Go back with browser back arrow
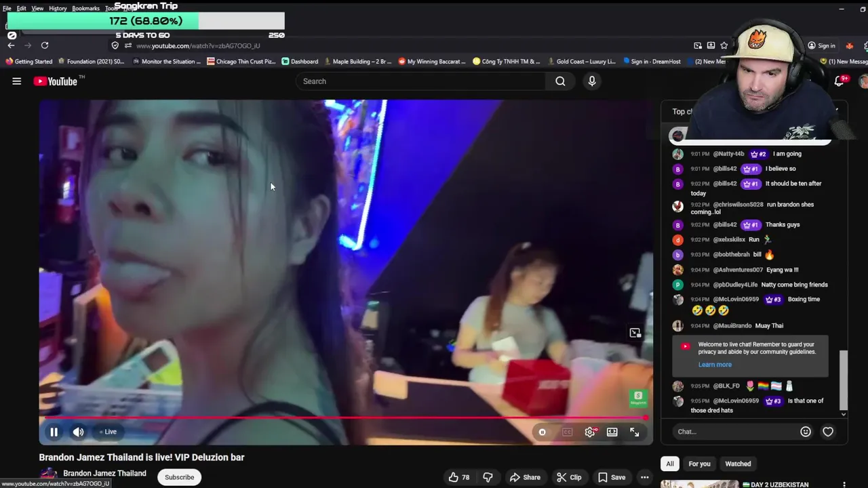 (11, 45)
